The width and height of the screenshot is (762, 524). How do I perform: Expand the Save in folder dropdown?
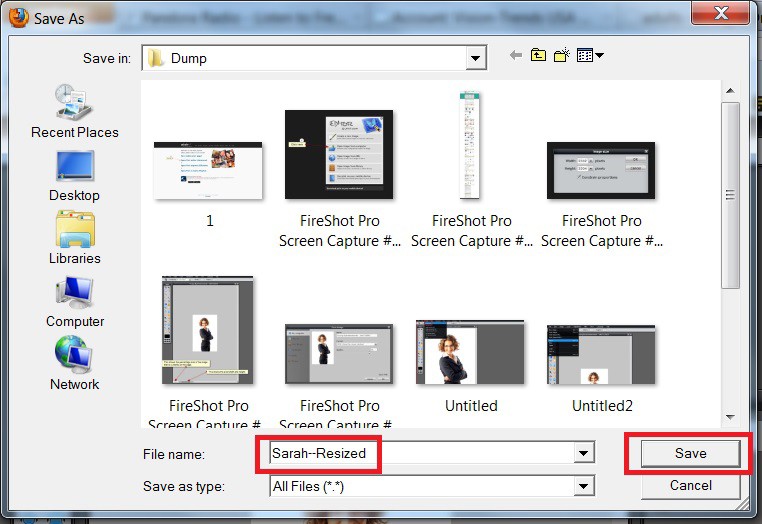(x=476, y=58)
